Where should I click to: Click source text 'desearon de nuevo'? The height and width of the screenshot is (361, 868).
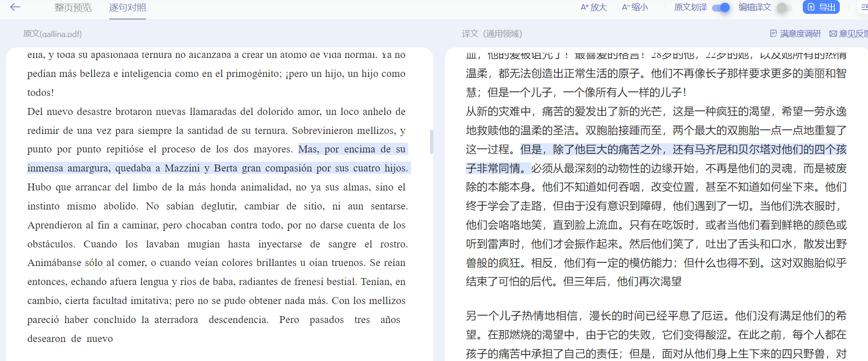70,339
